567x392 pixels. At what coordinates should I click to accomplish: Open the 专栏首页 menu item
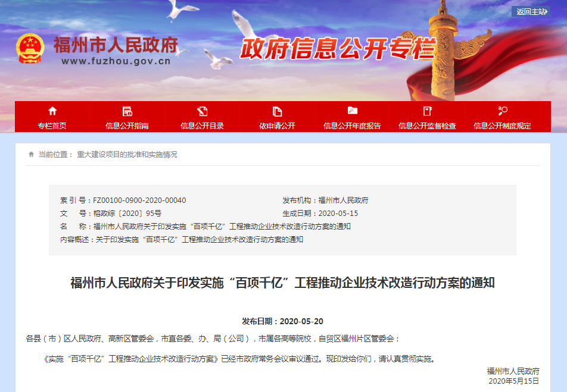[52, 126]
